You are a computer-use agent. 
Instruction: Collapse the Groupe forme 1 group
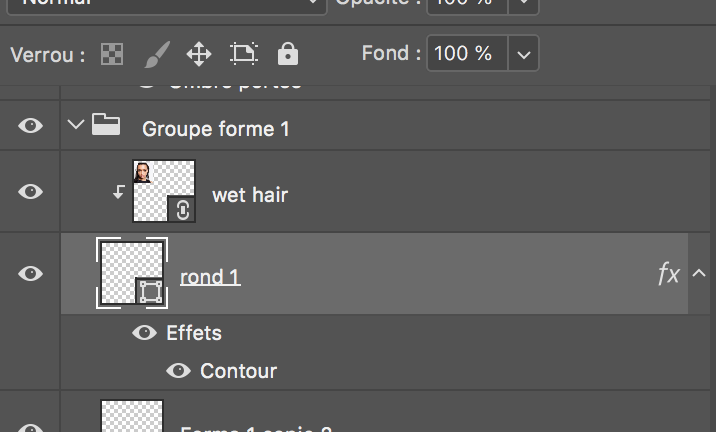click(75, 126)
